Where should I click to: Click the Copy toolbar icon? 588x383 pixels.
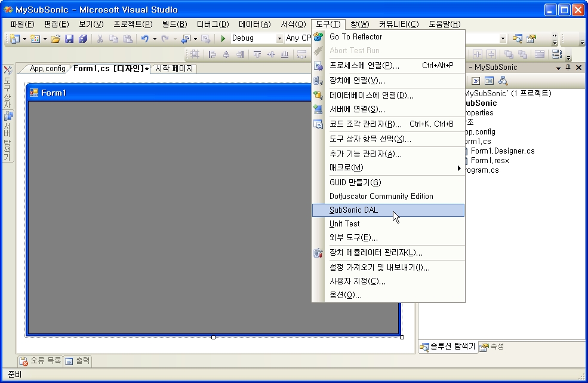tap(113, 38)
